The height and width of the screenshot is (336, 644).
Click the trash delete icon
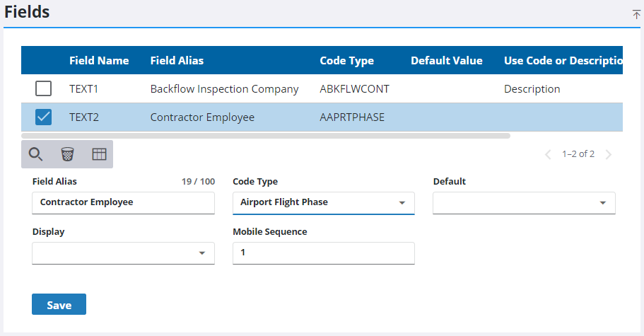click(x=67, y=154)
